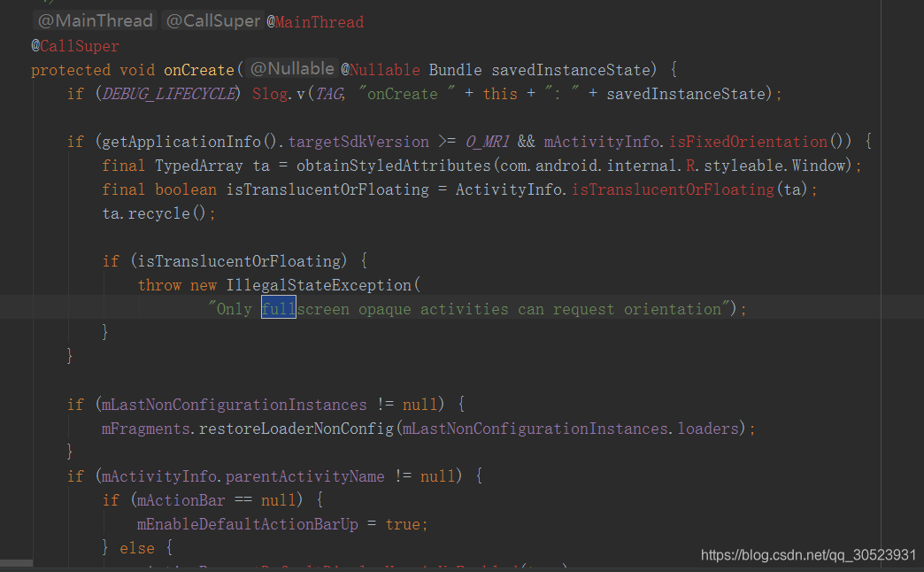This screenshot has width=924, height=572.
Task: Click the isFixedOrientation method call
Action: coord(749,143)
